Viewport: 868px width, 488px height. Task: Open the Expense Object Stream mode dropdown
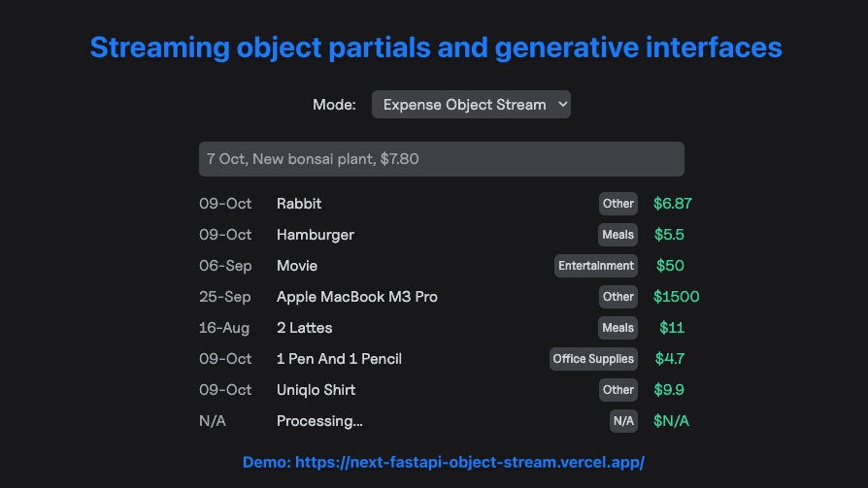[471, 105]
